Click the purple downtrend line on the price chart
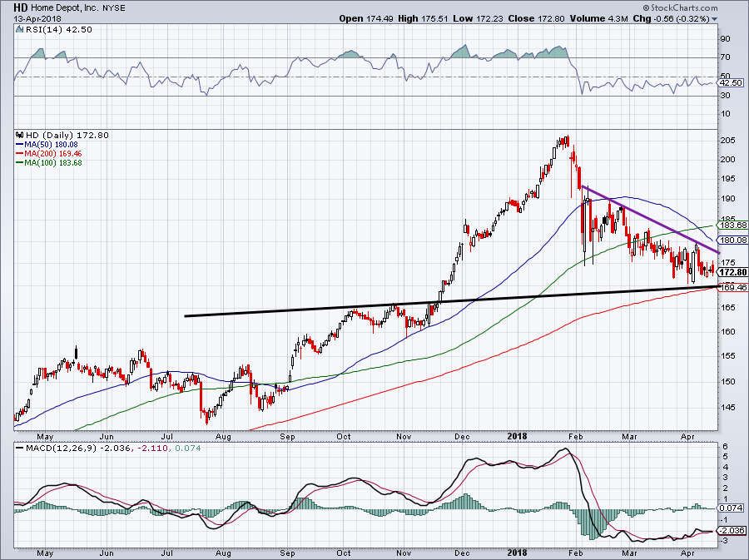Screen dimensions: 749x560 650,219
